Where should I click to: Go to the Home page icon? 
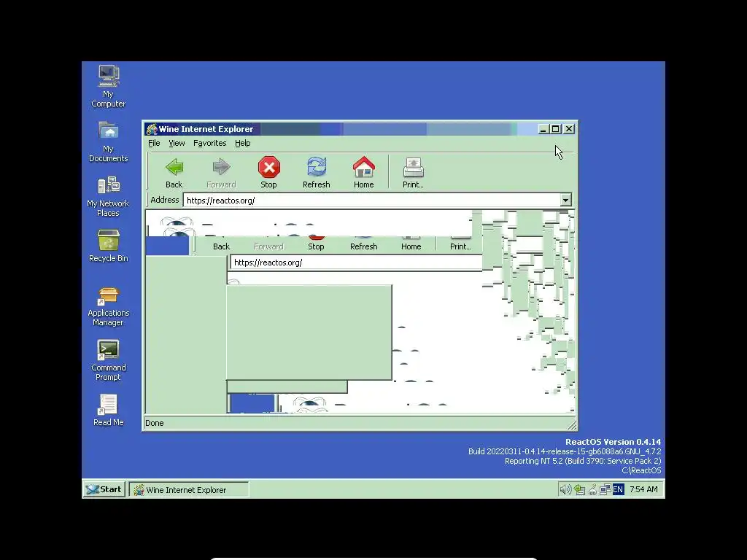(364, 167)
